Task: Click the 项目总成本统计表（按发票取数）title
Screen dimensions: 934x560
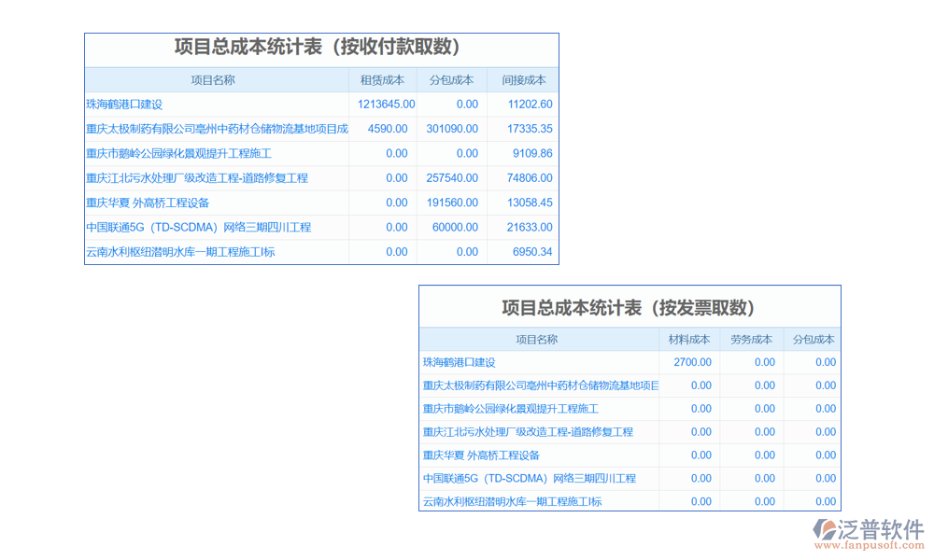Action: tap(629, 307)
